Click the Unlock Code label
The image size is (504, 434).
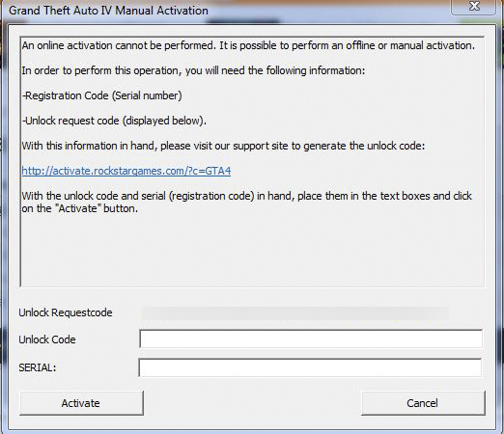pos(47,339)
